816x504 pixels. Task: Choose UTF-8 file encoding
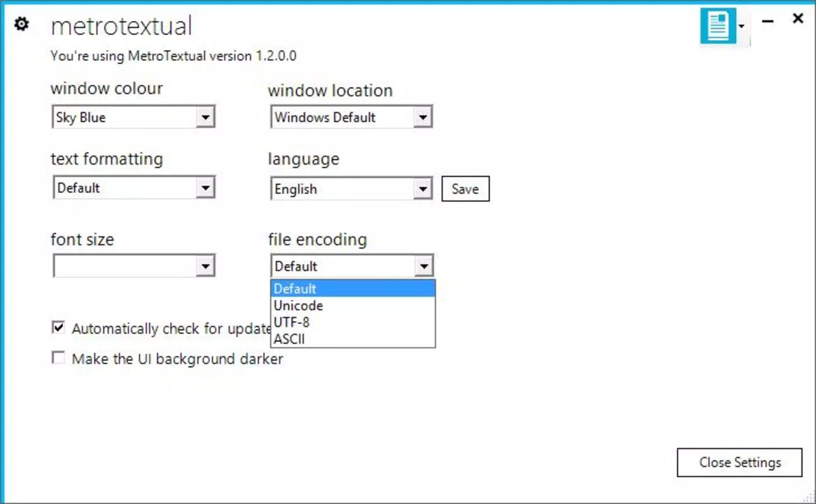[x=353, y=323]
